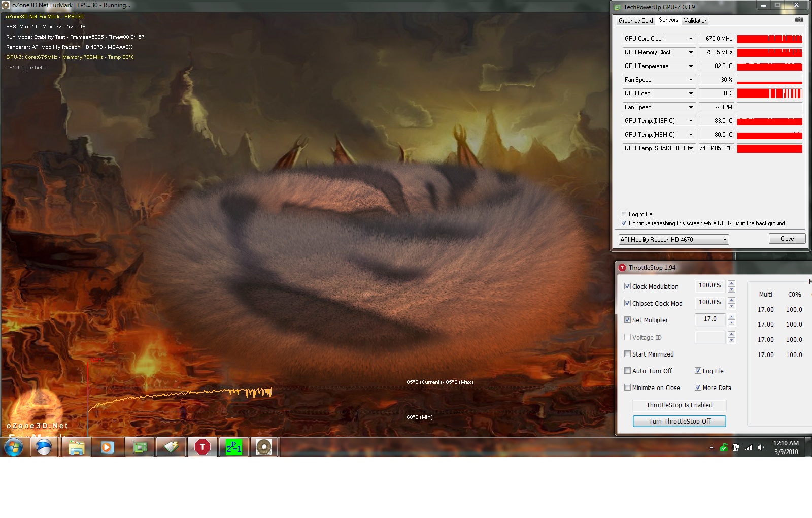Enable the Start Minimized checkbox
The image size is (812, 518).
(x=627, y=354)
